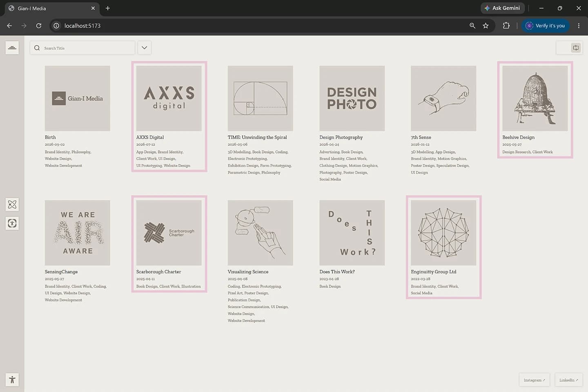This screenshot has height=392, width=588.
Task: Click the circular accessibility figure icon in sidebar
Action: pos(12,223)
